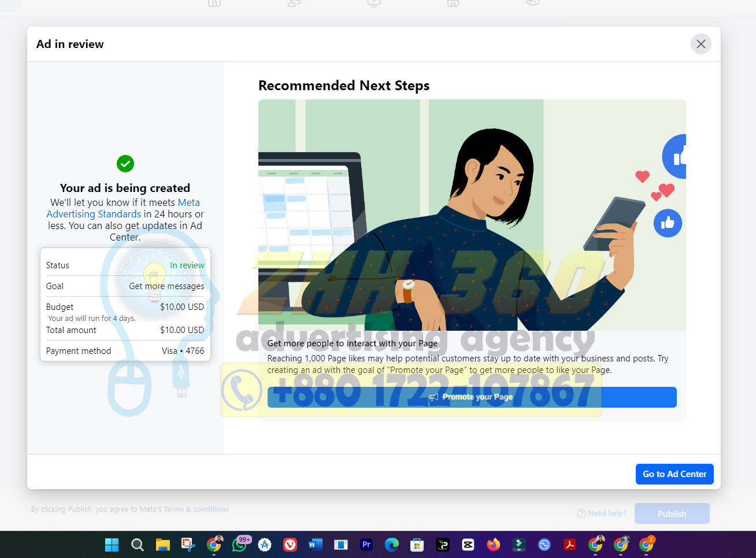
Task: Select the 'Get more messages' goal value
Action: point(166,286)
